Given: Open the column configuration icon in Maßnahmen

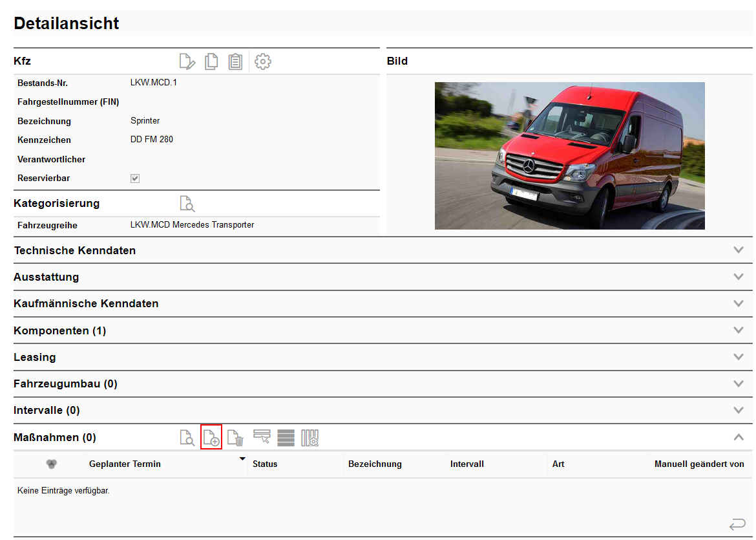Looking at the screenshot, I should pos(310,438).
